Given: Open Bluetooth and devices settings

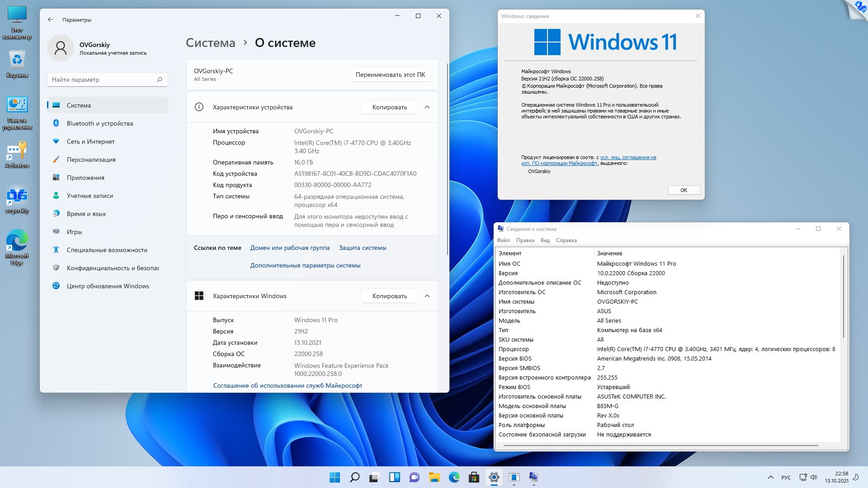Looking at the screenshot, I should (x=99, y=123).
